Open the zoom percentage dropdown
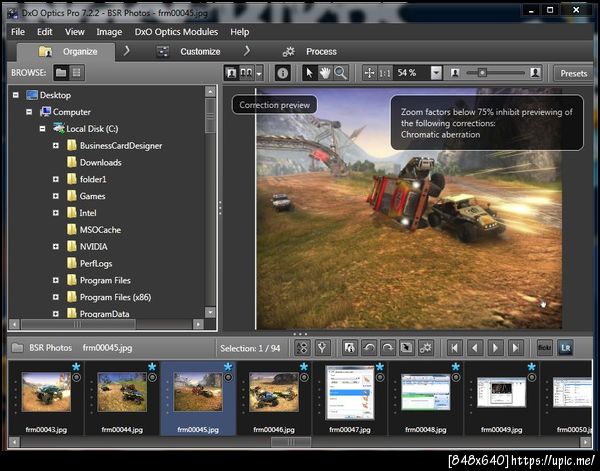Viewport: 600px width, 471px height. tap(436, 73)
